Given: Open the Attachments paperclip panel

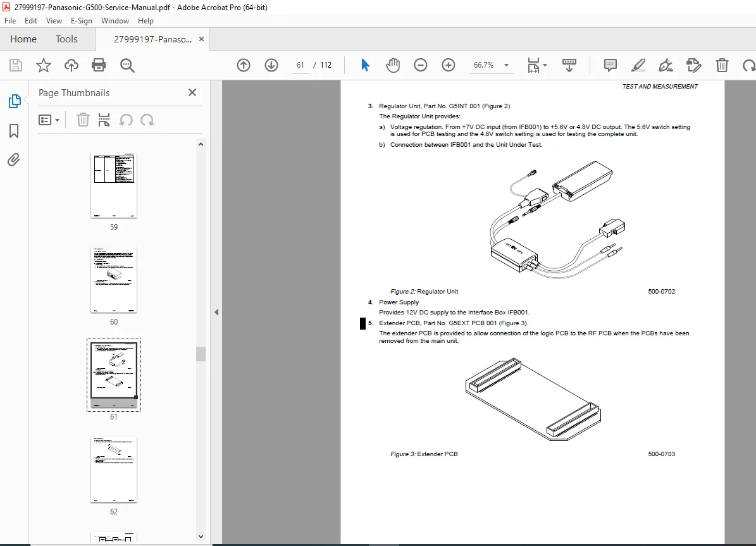Looking at the screenshot, I should point(14,159).
